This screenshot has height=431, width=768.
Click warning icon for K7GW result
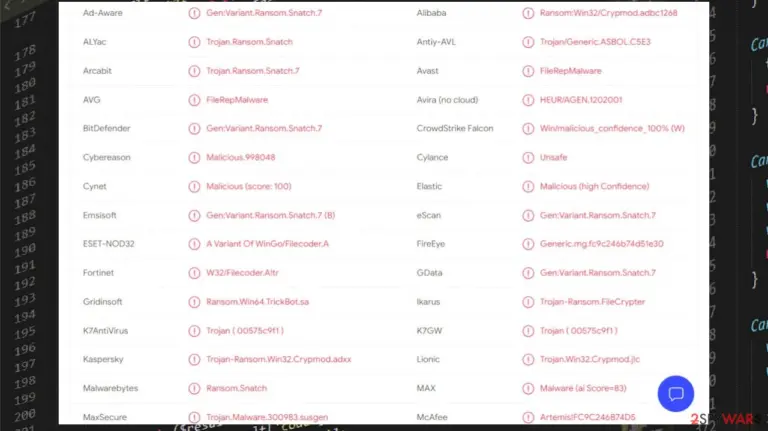(x=528, y=331)
